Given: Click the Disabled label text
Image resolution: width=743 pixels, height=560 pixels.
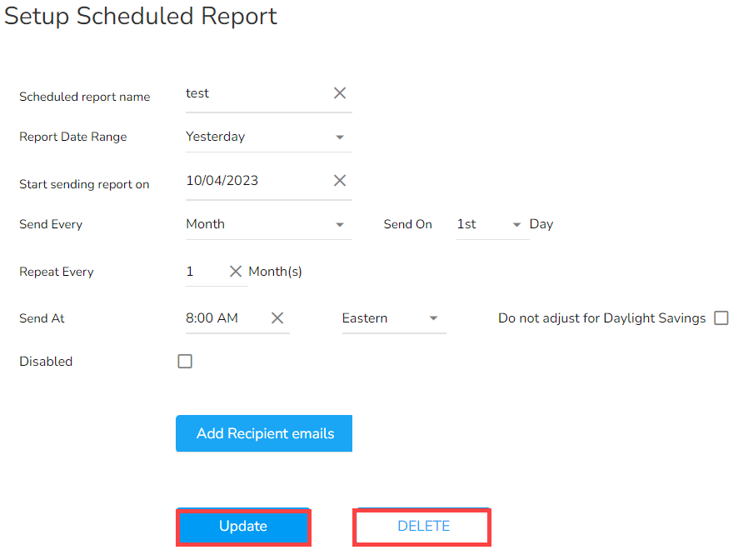Looking at the screenshot, I should pyautogui.click(x=46, y=362).
